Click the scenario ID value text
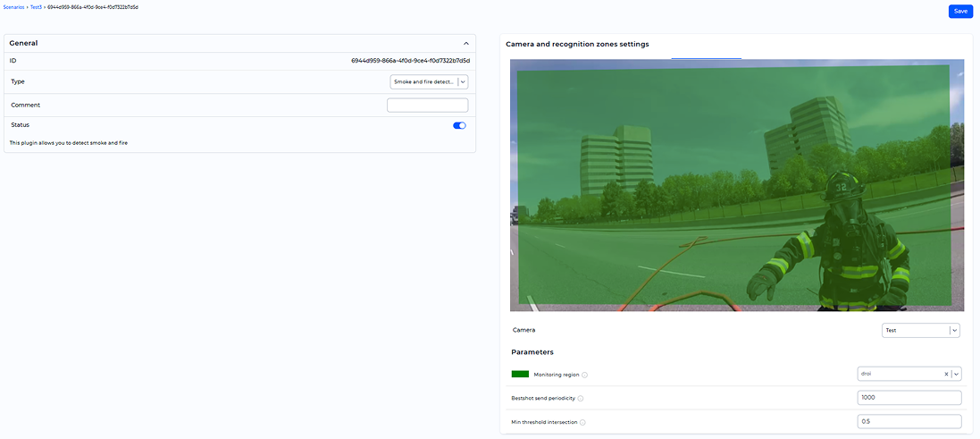Screen dimensions: 980x439 click(x=410, y=61)
